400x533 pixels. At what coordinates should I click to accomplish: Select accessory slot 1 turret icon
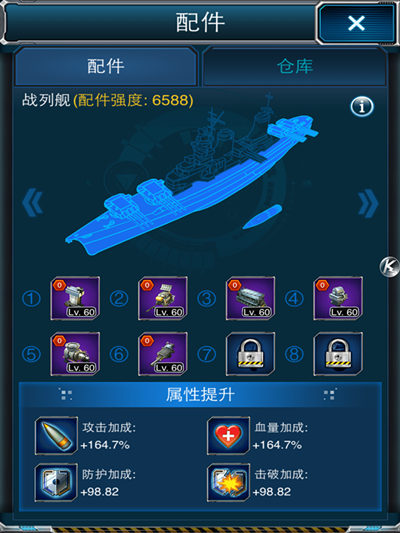75,298
